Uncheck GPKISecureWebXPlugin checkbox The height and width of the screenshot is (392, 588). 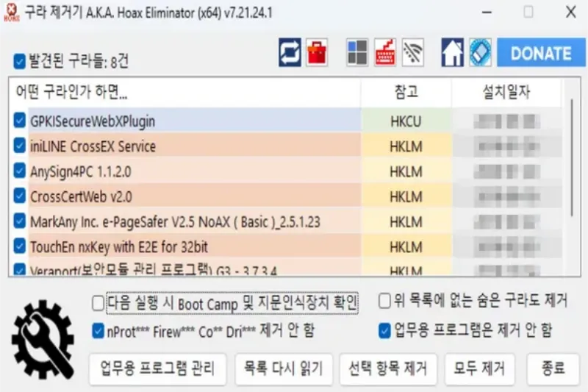pos(20,121)
